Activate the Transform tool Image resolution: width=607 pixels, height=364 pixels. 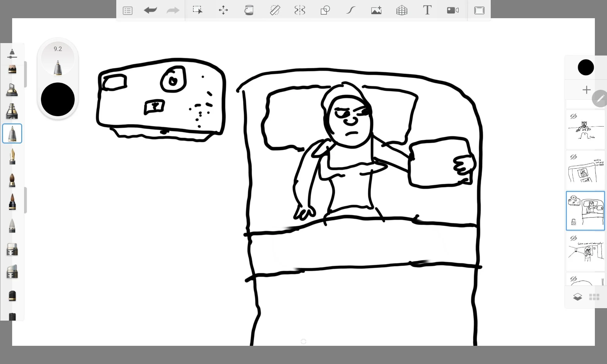click(223, 10)
